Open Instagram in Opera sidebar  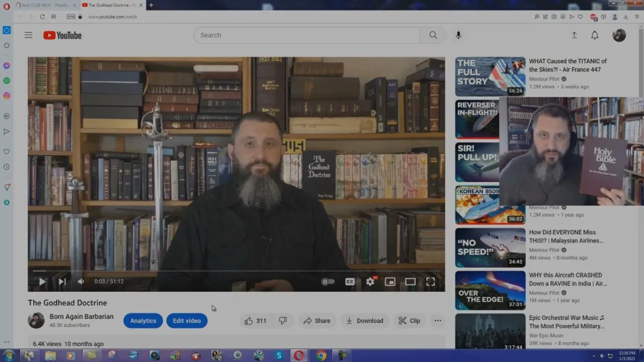coord(7,96)
